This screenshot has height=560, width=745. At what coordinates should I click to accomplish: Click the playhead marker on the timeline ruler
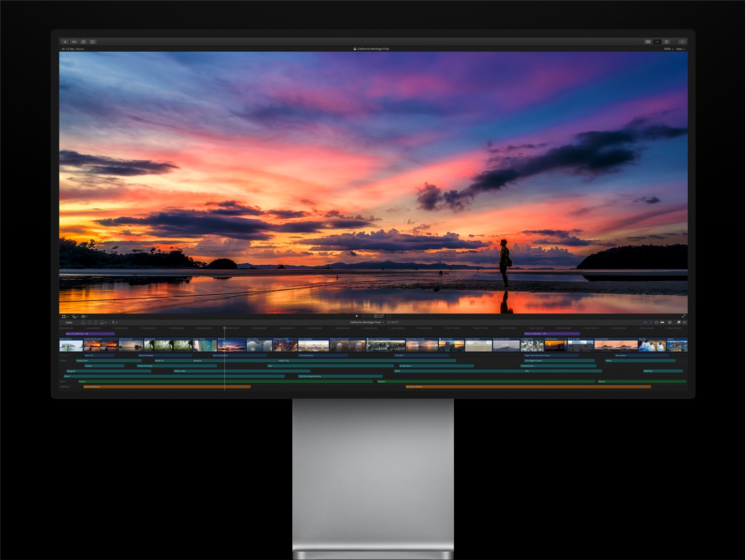coord(225,328)
